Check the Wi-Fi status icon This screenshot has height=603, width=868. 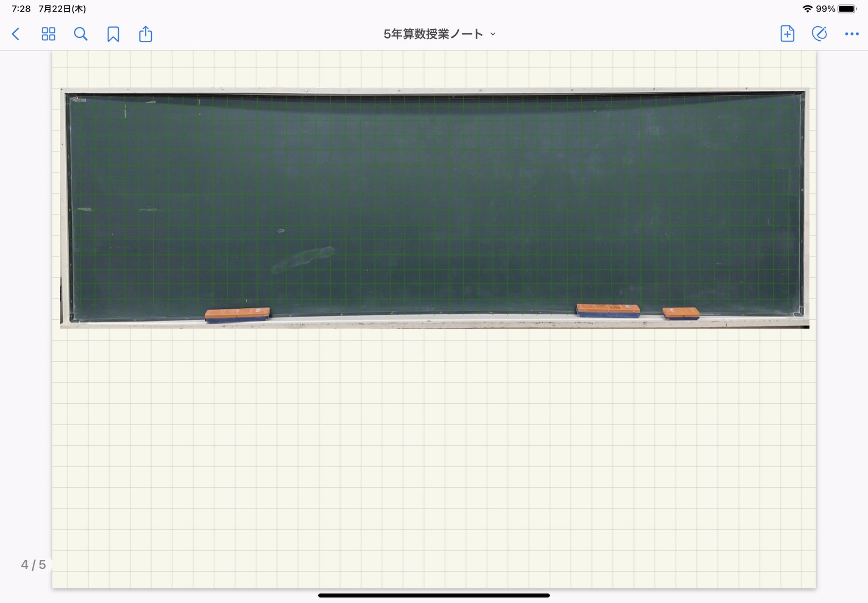point(807,8)
